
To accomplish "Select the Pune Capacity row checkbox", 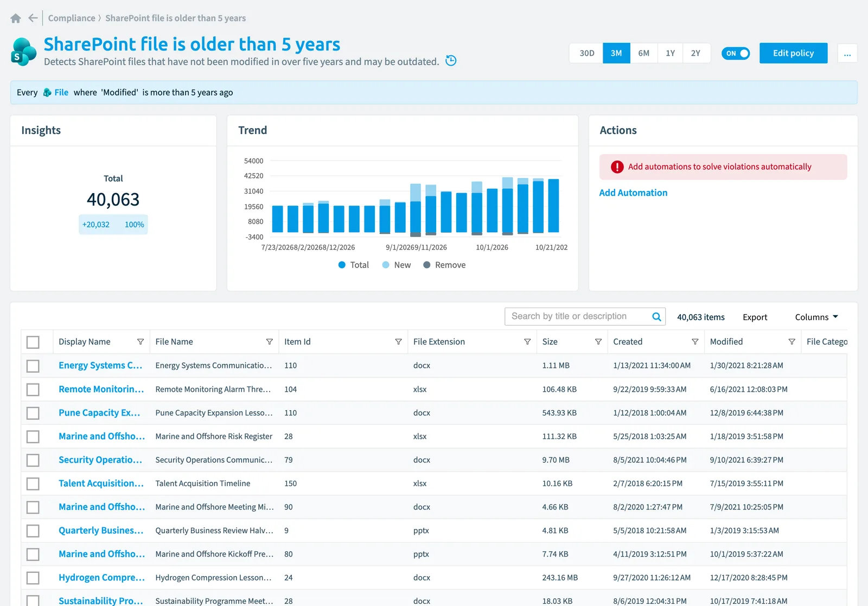I will click(x=33, y=413).
